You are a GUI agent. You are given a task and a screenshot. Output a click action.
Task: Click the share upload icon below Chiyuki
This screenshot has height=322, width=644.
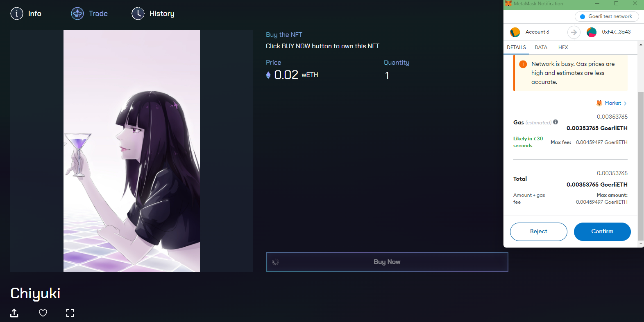coord(14,313)
